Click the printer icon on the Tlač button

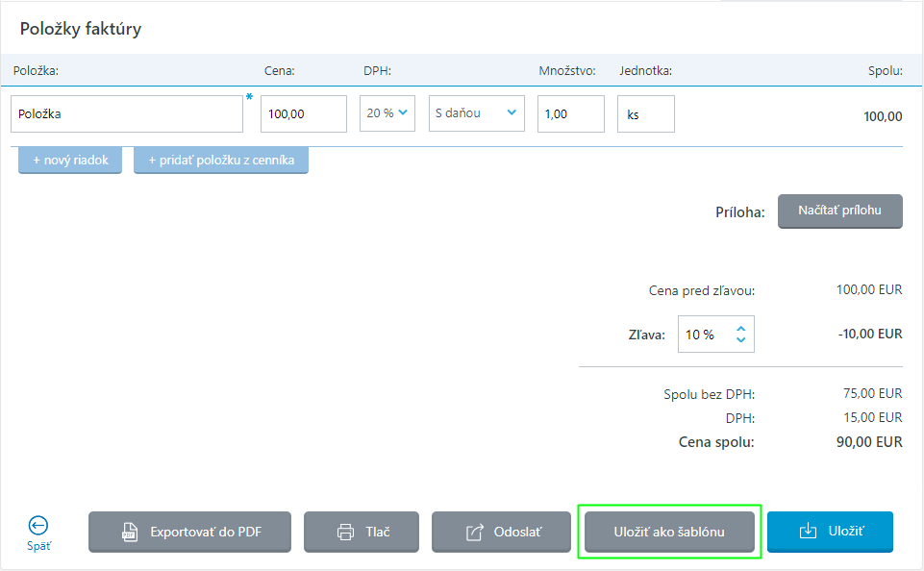click(x=345, y=532)
